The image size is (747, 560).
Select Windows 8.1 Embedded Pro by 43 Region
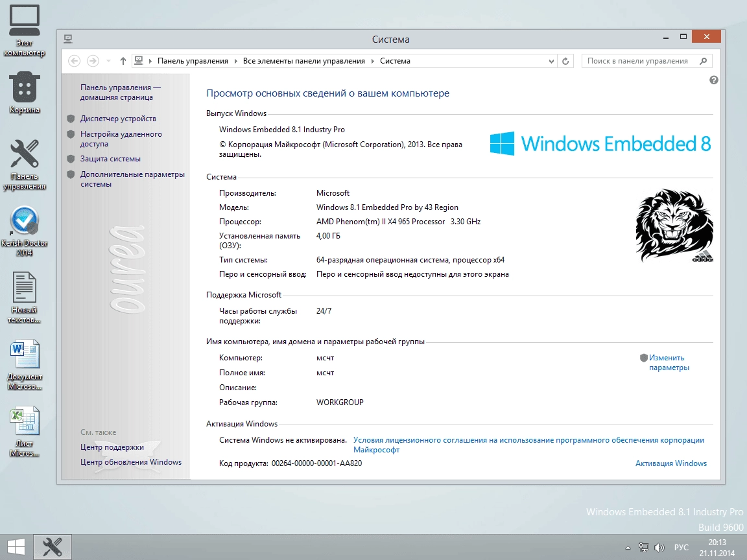pos(387,207)
